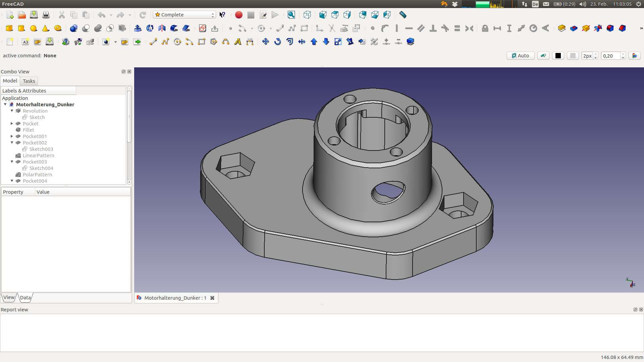Start macro recording with red button

coord(238,15)
